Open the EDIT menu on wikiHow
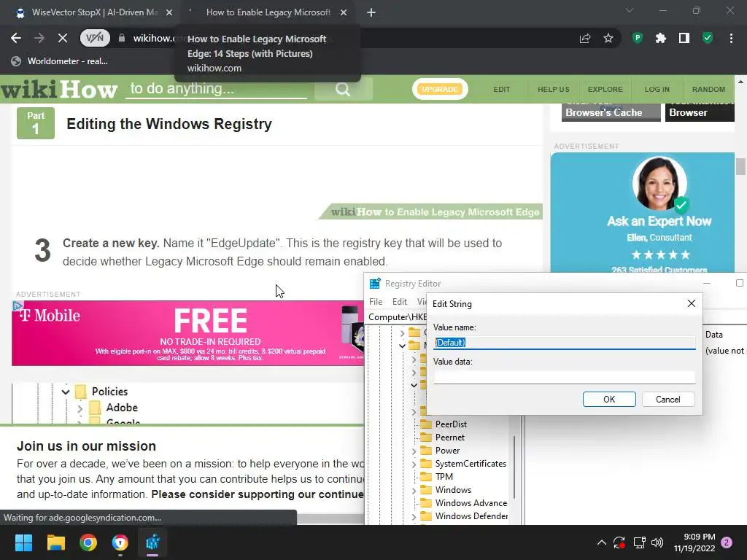This screenshot has height=560, width=747. 502,89
